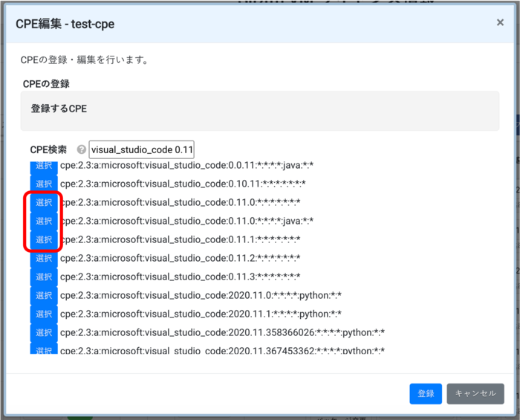
Task: Click 選択 for visual_studio_code:0.10.11
Action: 44,184
